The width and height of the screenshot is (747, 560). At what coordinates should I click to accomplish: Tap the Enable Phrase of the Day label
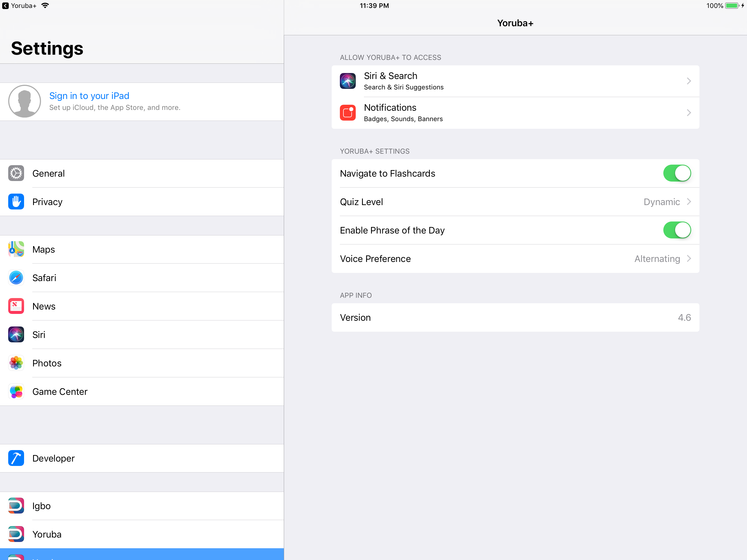tap(392, 230)
